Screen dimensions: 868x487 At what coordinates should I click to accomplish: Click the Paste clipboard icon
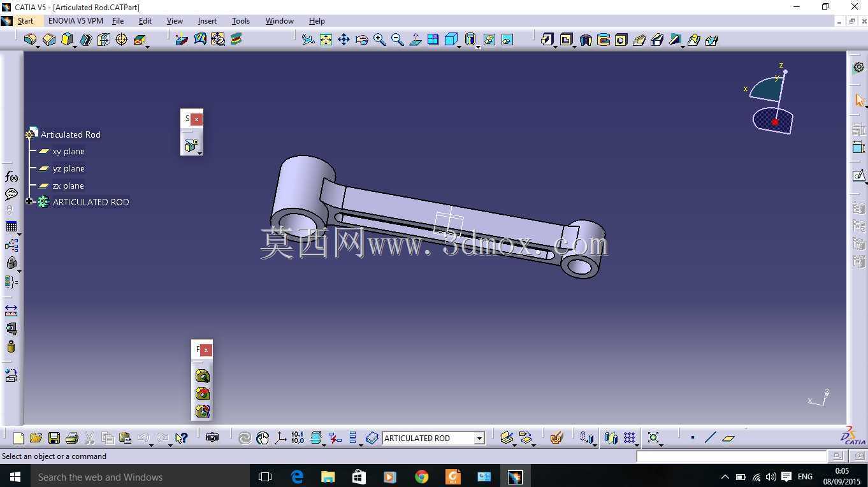click(x=125, y=438)
